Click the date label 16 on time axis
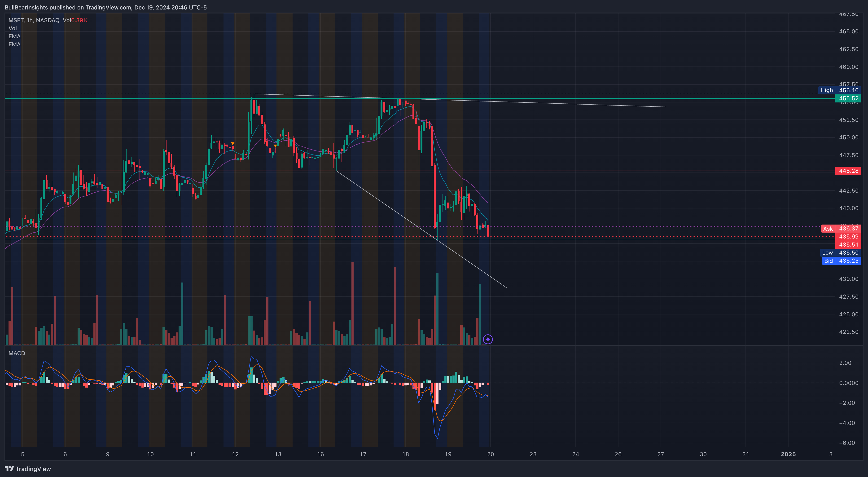This screenshot has width=868, height=477. click(x=320, y=454)
